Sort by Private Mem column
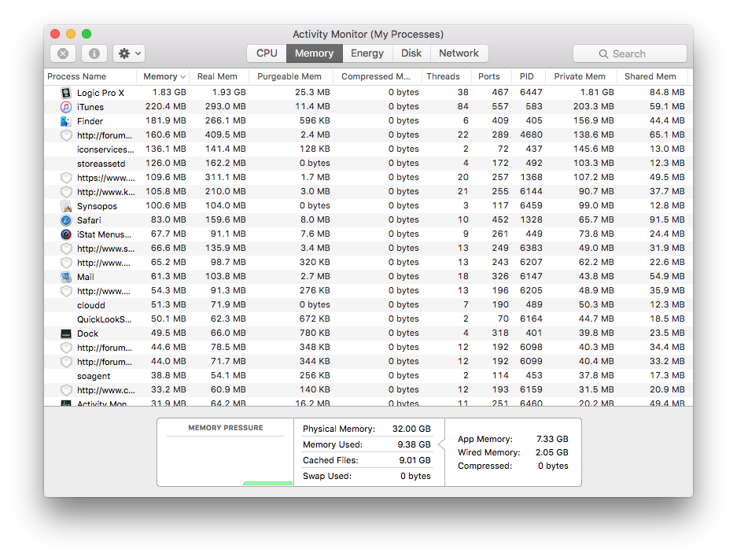The height and width of the screenshot is (560, 737). click(x=580, y=76)
